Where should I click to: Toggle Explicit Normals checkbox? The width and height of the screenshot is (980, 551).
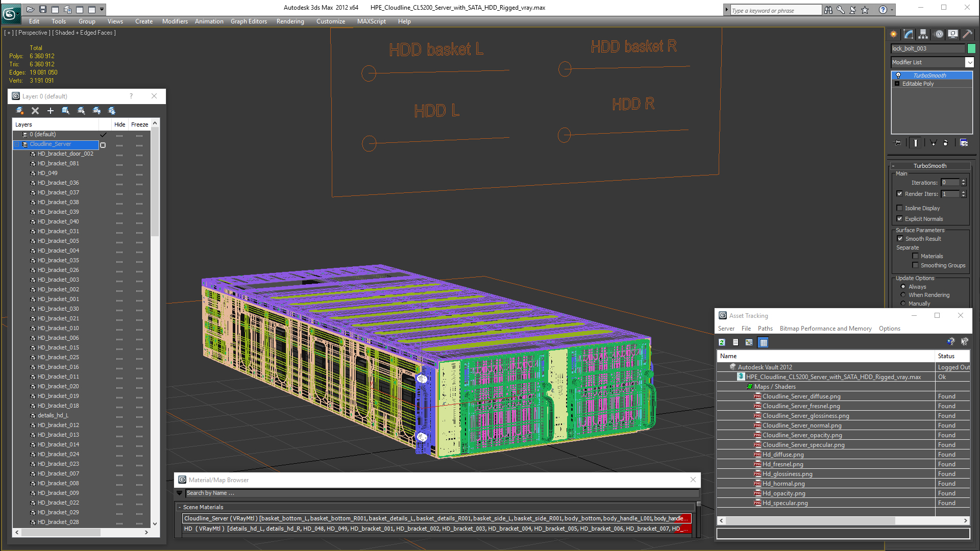900,219
